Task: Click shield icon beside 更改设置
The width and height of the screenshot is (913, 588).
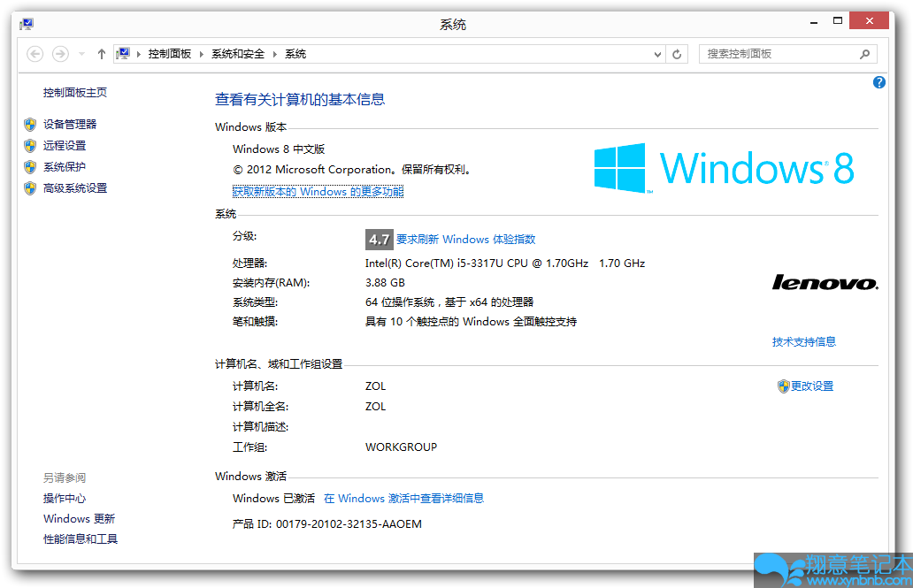Action: (783, 386)
